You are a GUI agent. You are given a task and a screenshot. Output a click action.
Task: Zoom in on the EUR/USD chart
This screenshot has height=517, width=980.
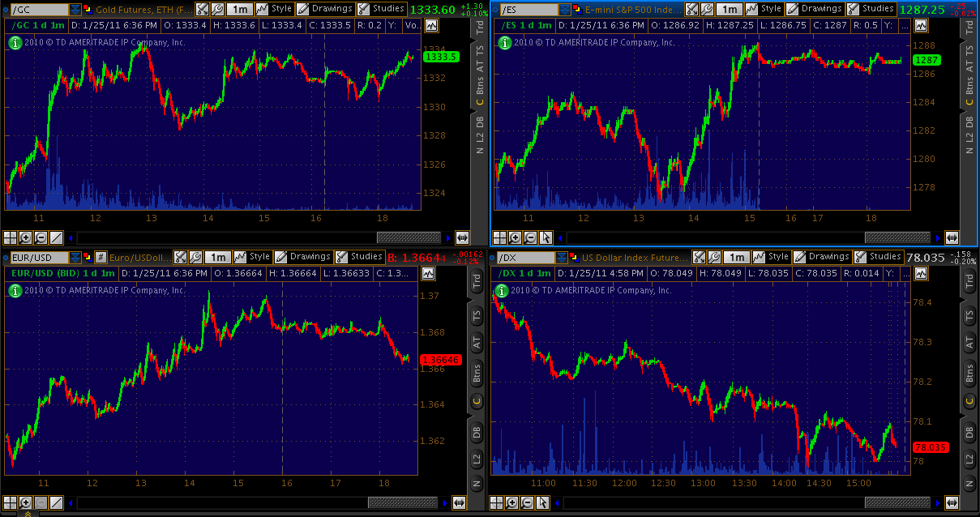(26, 502)
